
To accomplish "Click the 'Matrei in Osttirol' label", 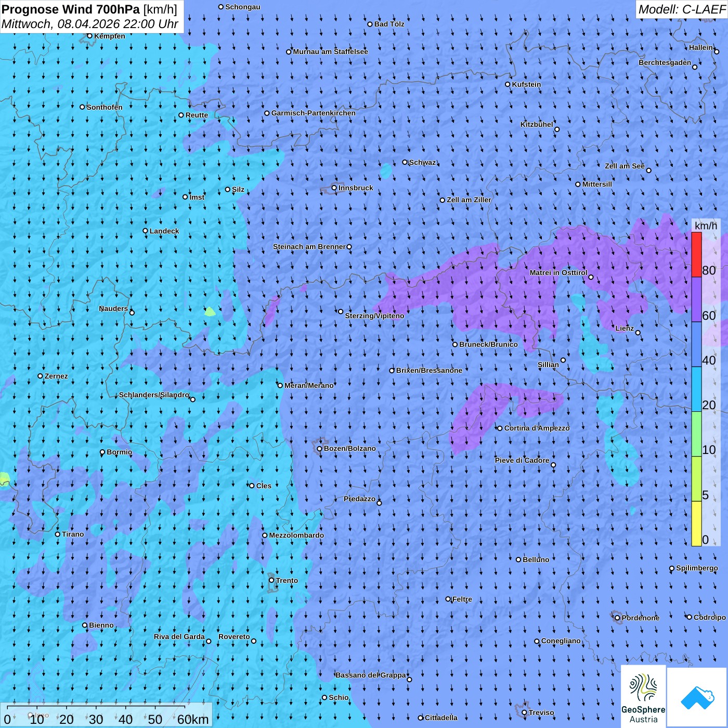I will 558,272.
